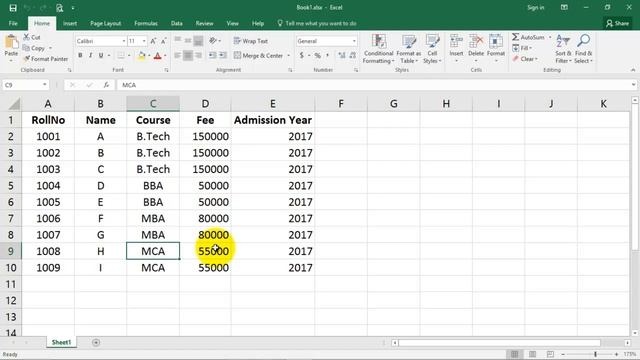Expand the Name Box dropdown arrow
The height and width of the screenshot is (360, 640).
point(44,85)
